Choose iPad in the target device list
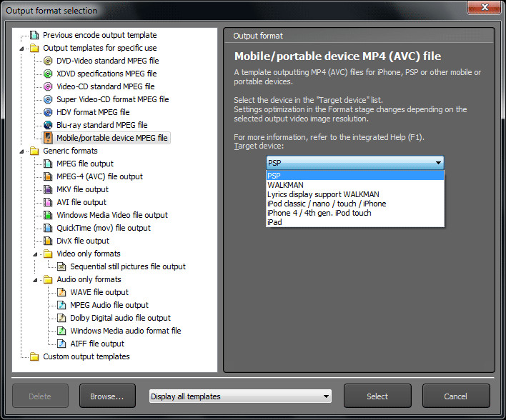The image size is (506, 420). tap(355, 222)
